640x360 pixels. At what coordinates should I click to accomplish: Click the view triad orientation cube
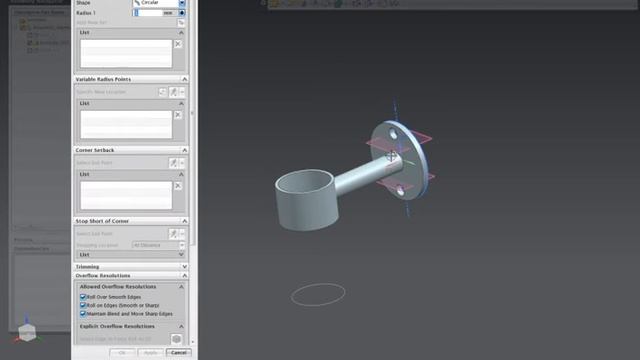[x=27, y=333]
